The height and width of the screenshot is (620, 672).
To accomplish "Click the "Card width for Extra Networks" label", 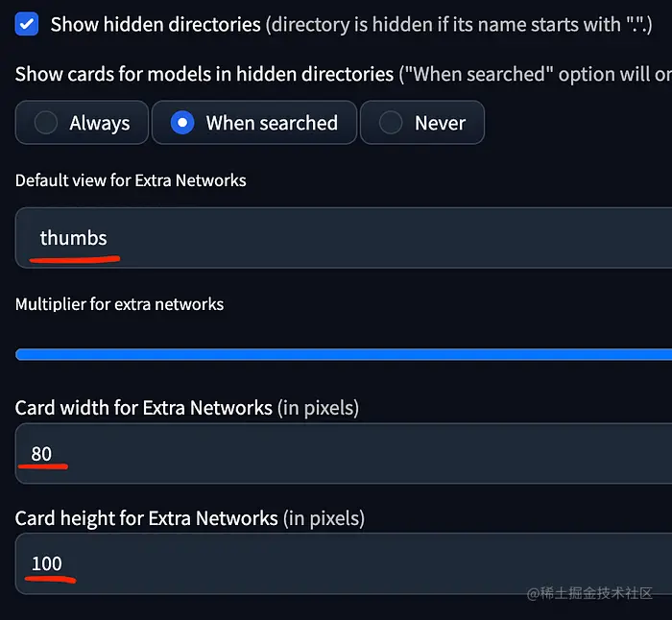I will [x=144, y=408].
